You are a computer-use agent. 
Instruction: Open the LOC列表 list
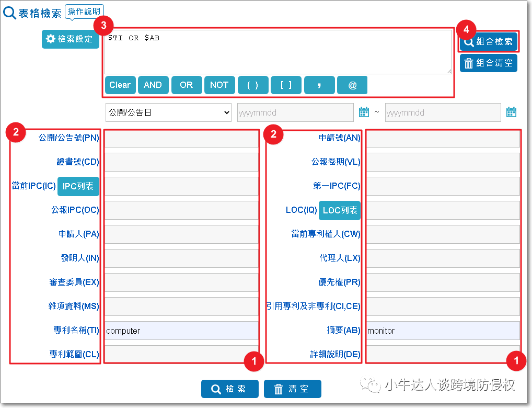[340, 210]
